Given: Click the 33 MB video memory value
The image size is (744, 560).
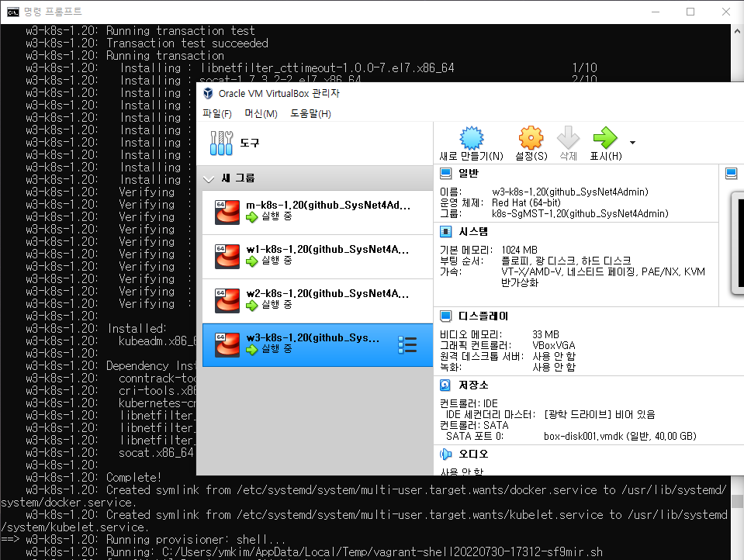Looking at the screenshot, I should point(545,334).
